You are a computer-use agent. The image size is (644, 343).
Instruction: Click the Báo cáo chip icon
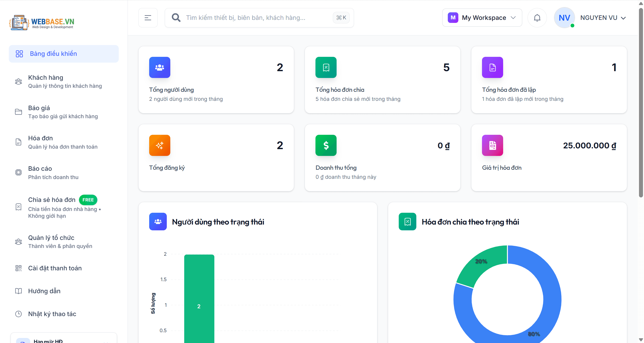[19, 173]
